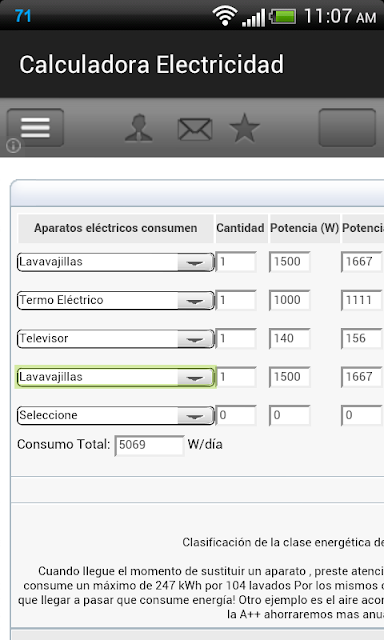The image size is (384, 640).
Task: Select Cantidad field in Seleccione row
Action: [x=236, y=416]
